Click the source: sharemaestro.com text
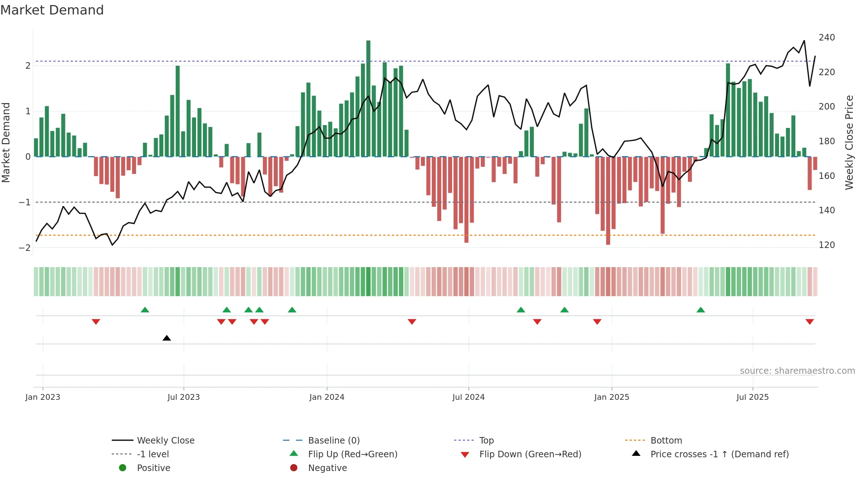This screenshot has width=868, height=488. (x=797, y=371)
